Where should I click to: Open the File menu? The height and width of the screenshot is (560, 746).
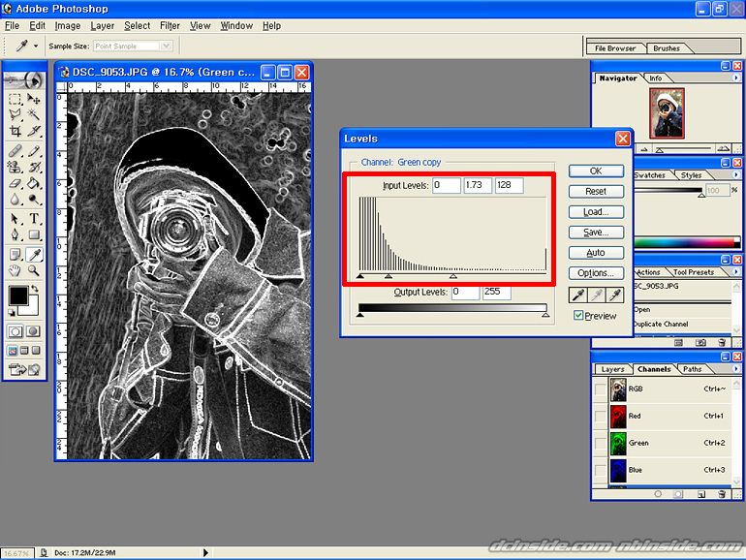[12, 26]
